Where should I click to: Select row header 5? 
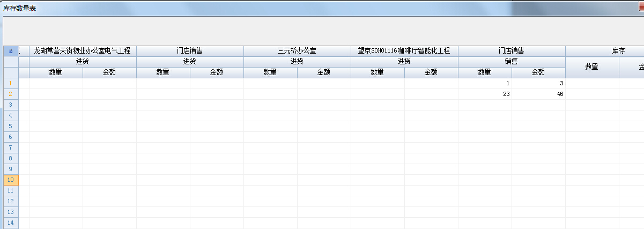(x=11, y=126)
